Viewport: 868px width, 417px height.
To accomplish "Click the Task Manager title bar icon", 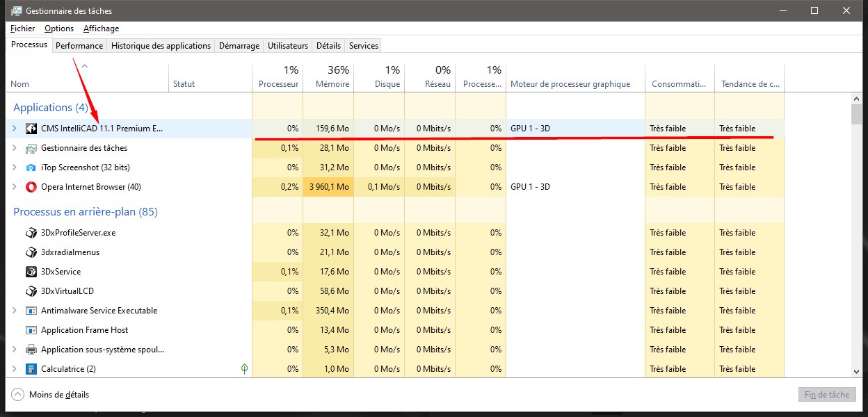I will (x=16, y=11).
